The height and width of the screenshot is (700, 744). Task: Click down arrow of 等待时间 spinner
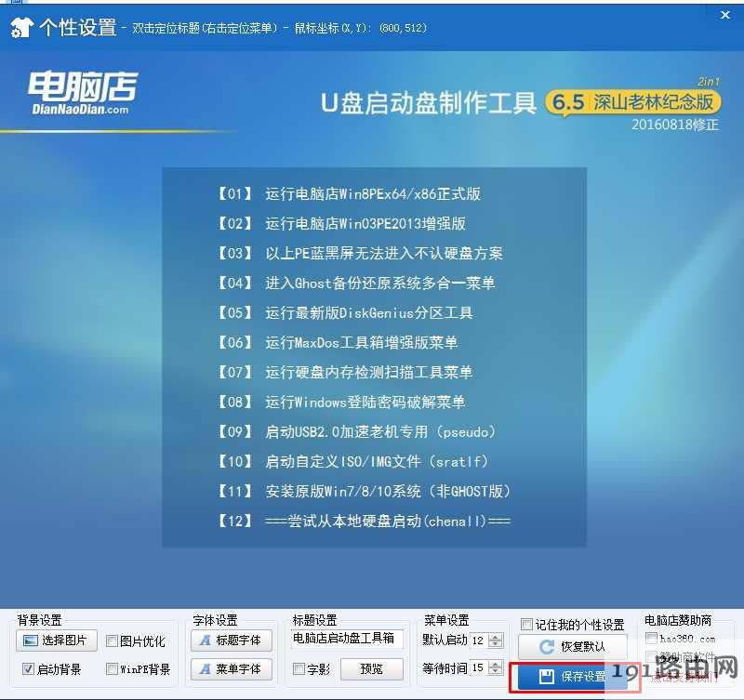tap(494, 673)
